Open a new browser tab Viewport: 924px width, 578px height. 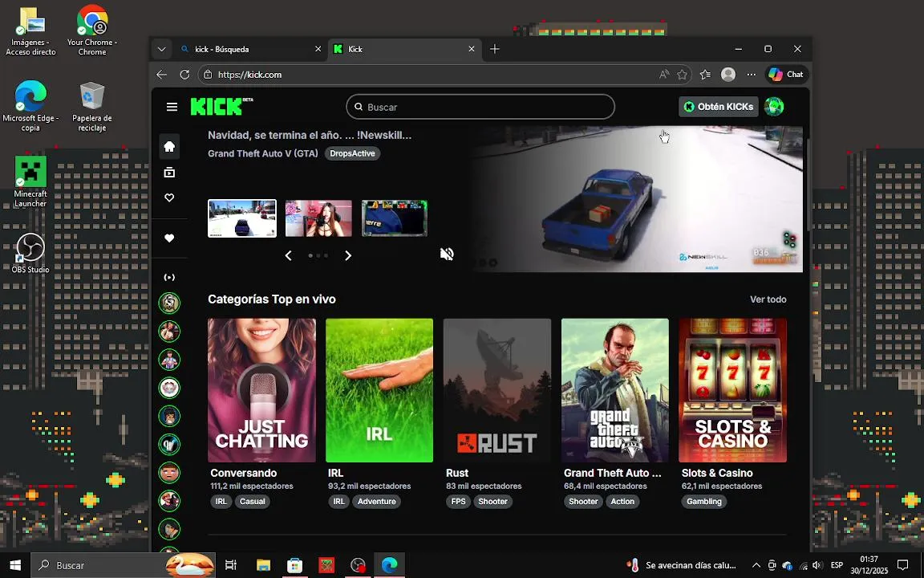coord(495,49)
